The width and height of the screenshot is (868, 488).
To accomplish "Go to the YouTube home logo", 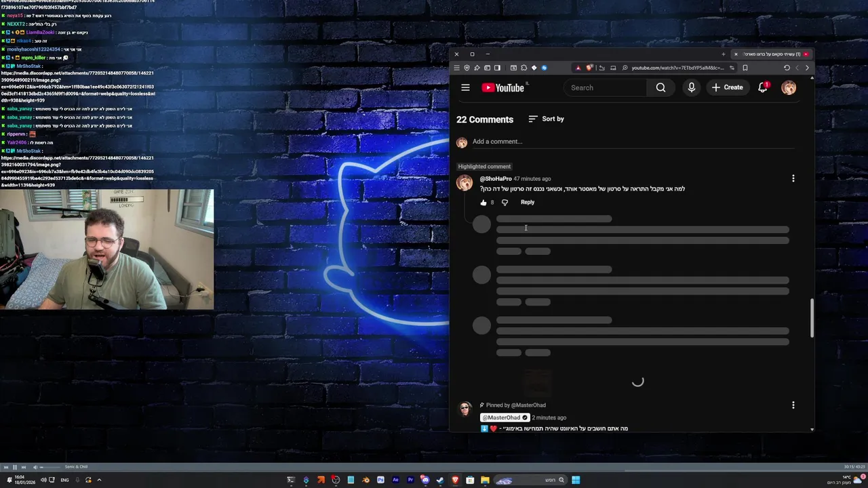I will 505,87.
